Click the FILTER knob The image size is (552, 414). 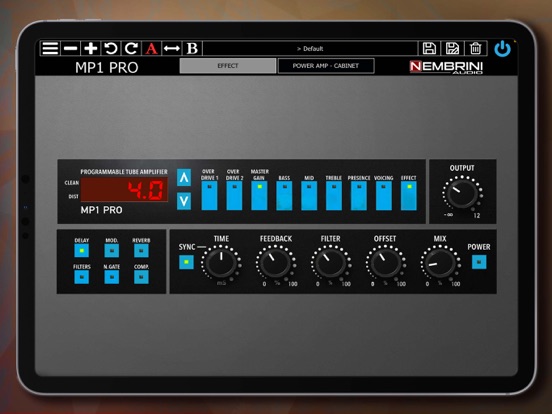pyautogui.click(x=331, y=263)
